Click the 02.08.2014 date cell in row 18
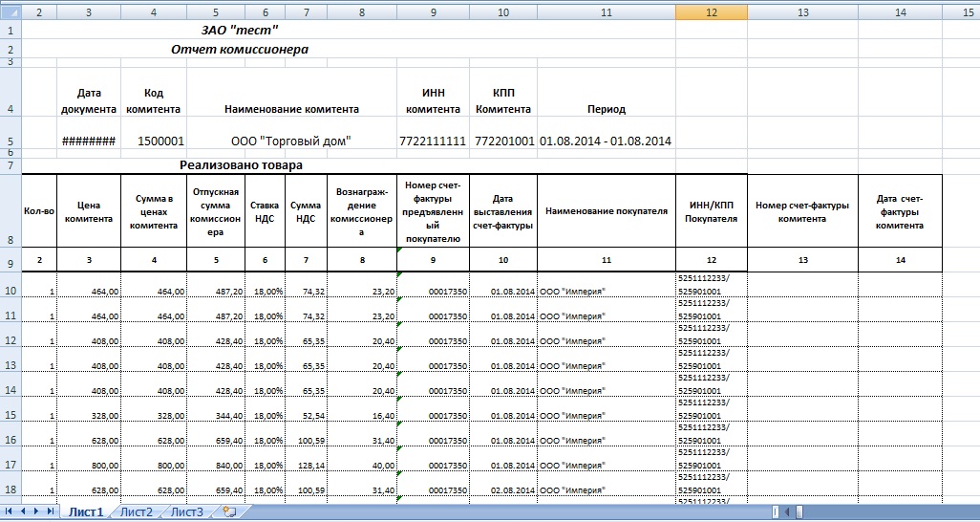980x522 pixels. (503, 484)
